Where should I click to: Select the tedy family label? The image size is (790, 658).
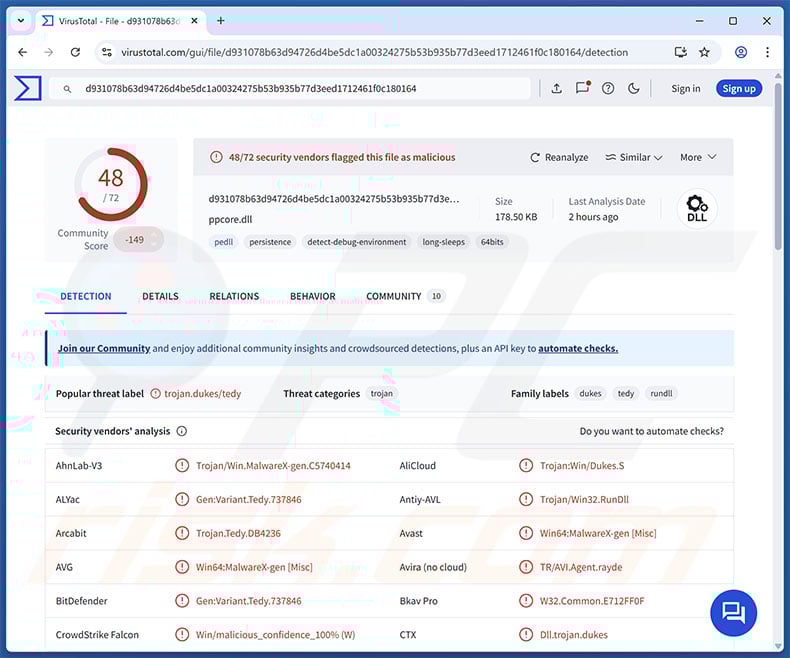point(626,393)
